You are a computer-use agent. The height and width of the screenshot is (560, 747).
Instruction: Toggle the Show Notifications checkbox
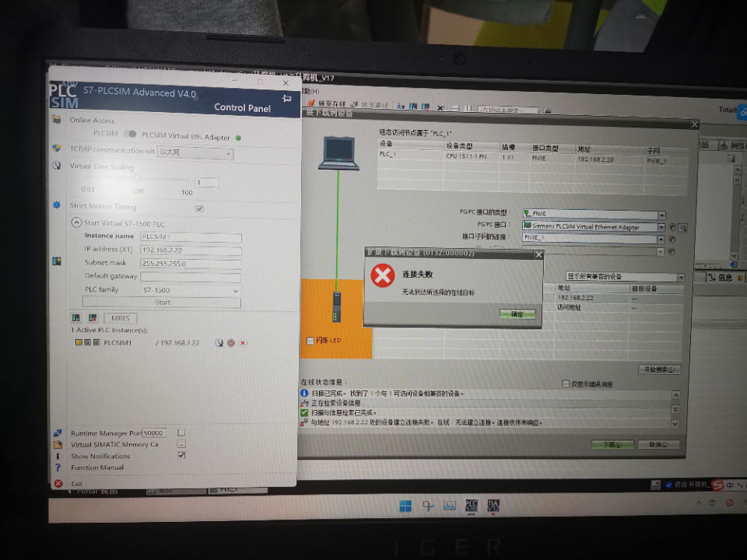pyautogui.click(x=181, y=455)
